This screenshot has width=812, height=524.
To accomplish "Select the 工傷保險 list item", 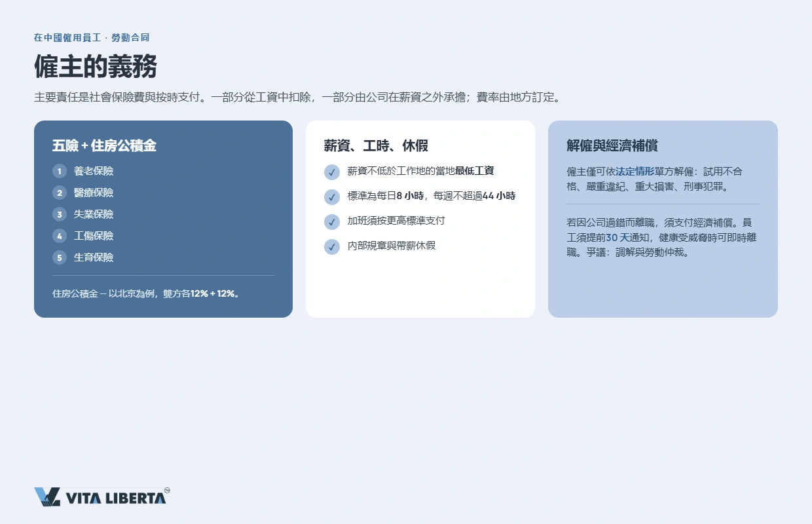I will [x=94, y=236].
